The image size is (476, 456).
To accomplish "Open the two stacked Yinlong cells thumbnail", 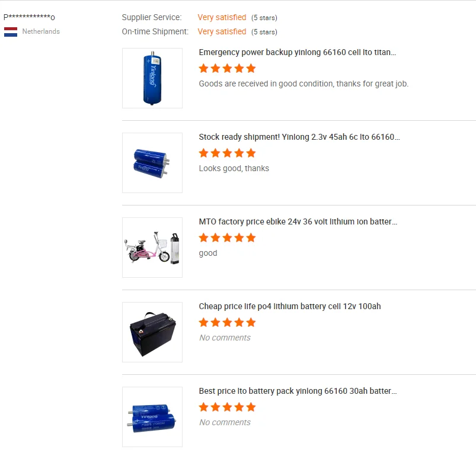I will point(152,163).
